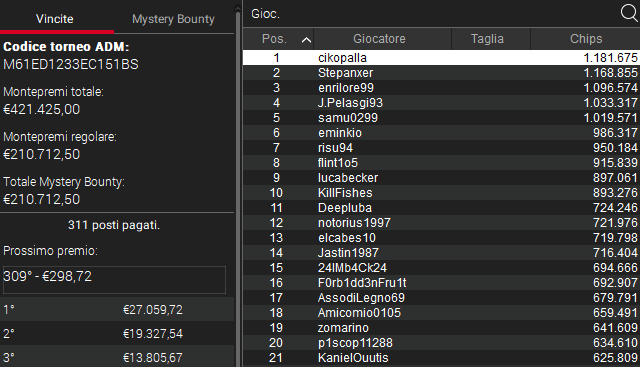Select player KillFishes row
The height and width of the screenshot is (367, 640).
pyautogui.click(x=441, y=193)
